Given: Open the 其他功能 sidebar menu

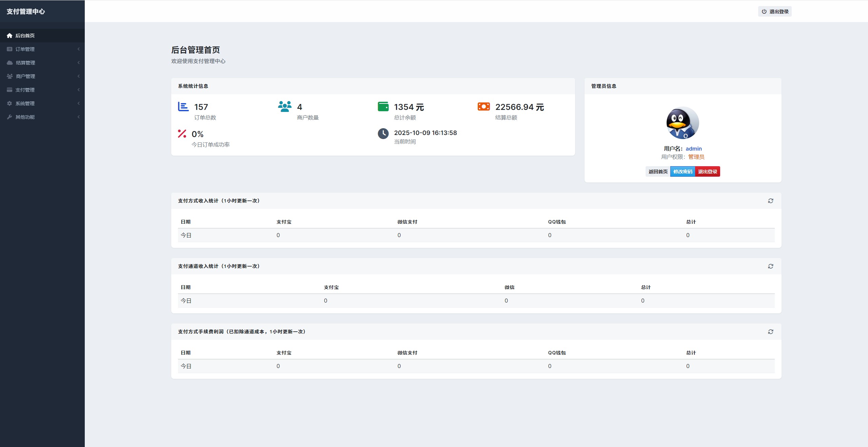Looking at the screenshot, I should [25, 117].
